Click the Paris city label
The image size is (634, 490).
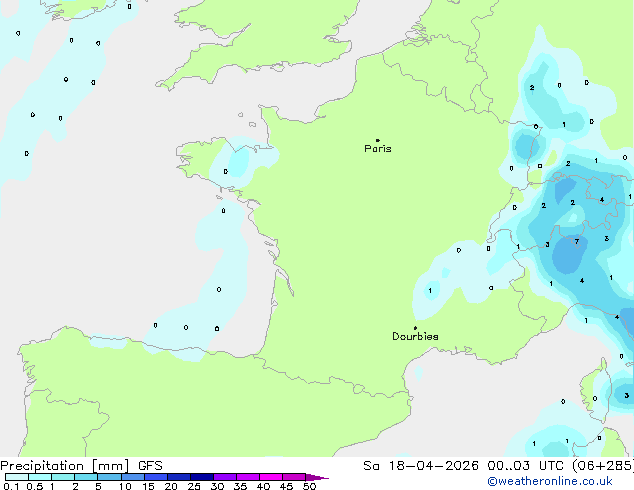[x=378, y=149]
